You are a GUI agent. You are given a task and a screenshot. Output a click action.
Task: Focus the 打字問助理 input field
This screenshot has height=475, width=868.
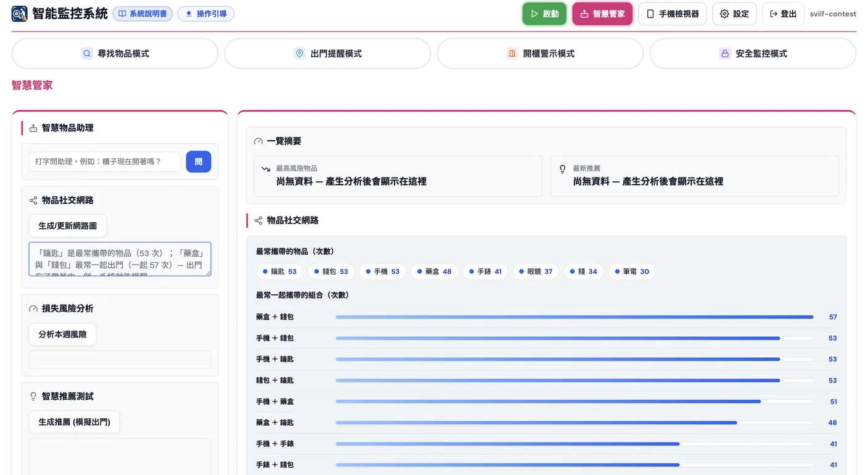pos(105,162)
